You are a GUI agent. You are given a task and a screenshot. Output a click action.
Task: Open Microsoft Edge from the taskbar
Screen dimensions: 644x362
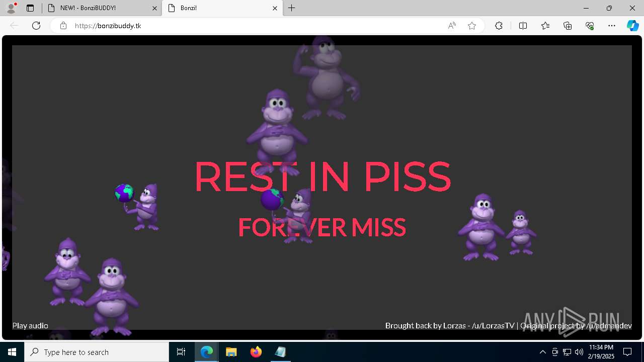pos(207,352)
